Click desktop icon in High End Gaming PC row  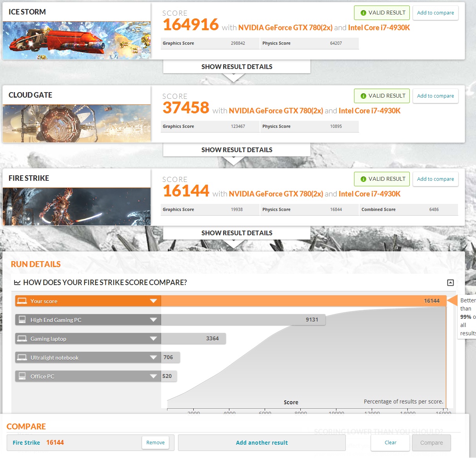(x=22, y=319)
